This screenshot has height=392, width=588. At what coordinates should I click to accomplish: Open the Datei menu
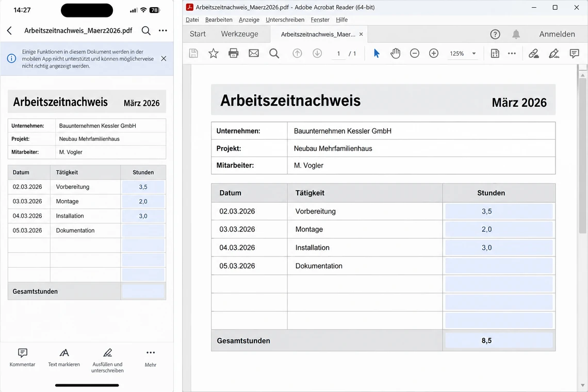click(x=192, y=20)
